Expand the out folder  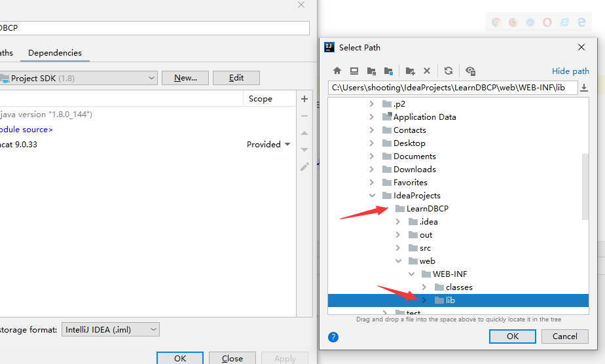point(398,235)
